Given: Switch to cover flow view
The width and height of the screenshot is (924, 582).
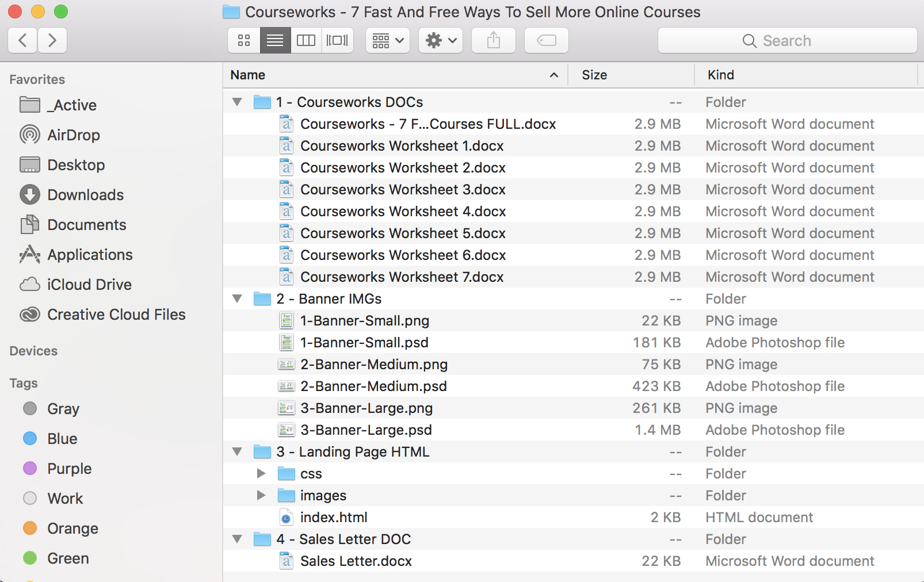Looking at the screenshot, I should tap(337, 40).
